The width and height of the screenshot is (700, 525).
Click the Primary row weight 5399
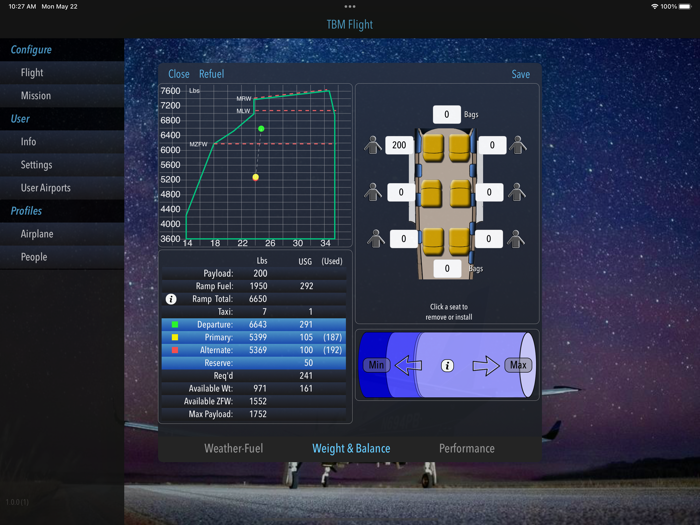(258, 338)
